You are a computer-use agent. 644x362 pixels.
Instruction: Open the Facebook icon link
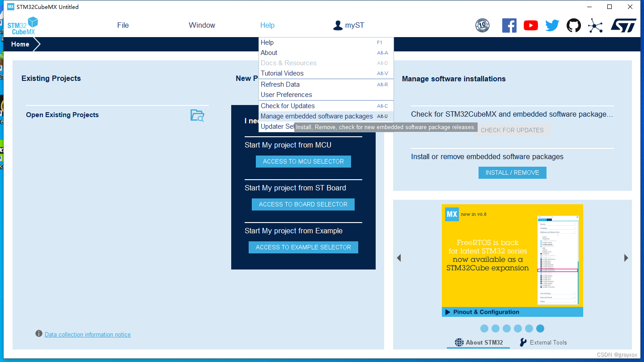509,25
